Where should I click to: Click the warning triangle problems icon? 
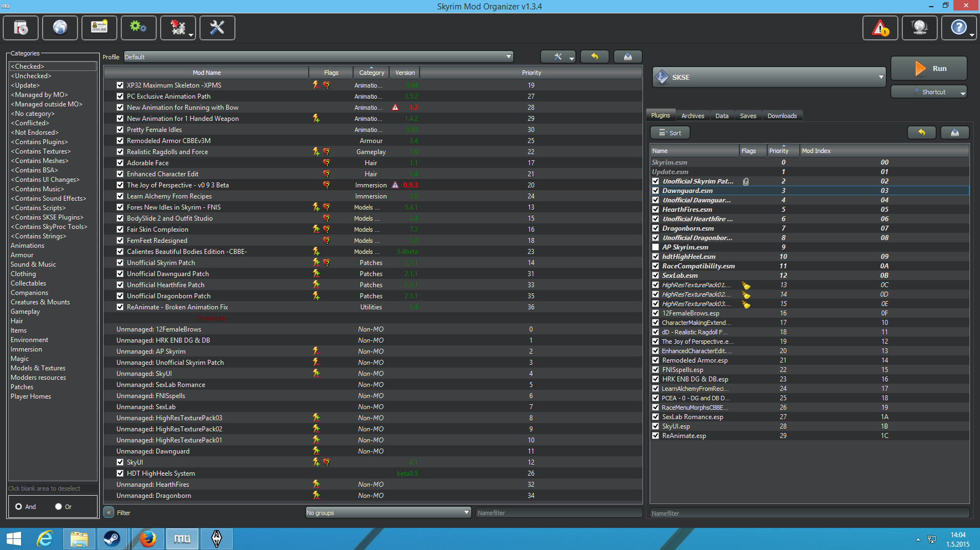click(880, 28)
